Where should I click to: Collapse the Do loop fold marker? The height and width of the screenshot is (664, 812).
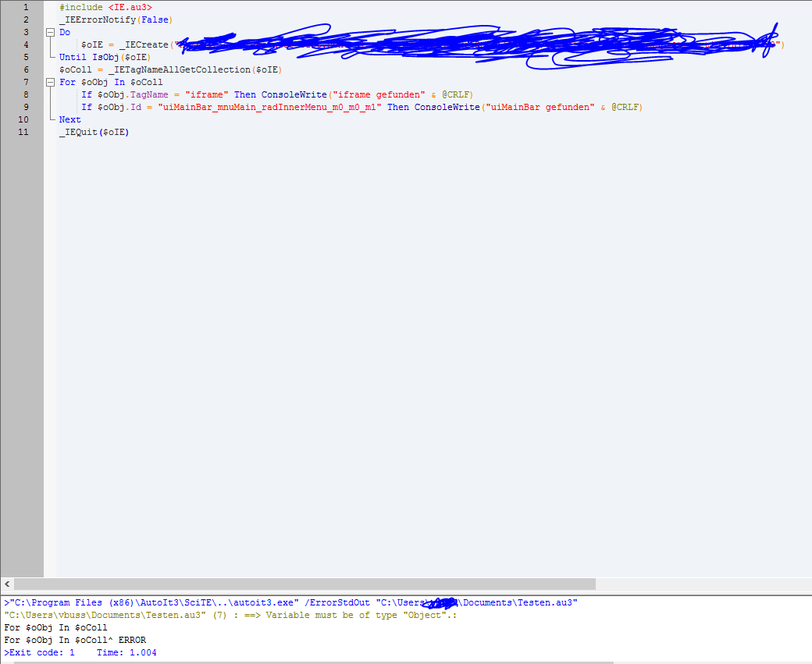point(50,33)
